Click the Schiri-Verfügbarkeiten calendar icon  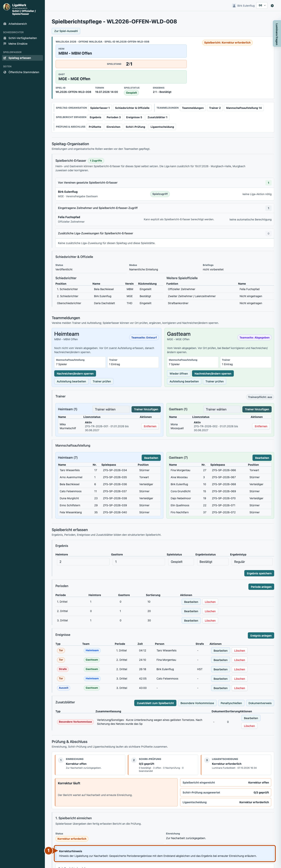click(5, 38)
